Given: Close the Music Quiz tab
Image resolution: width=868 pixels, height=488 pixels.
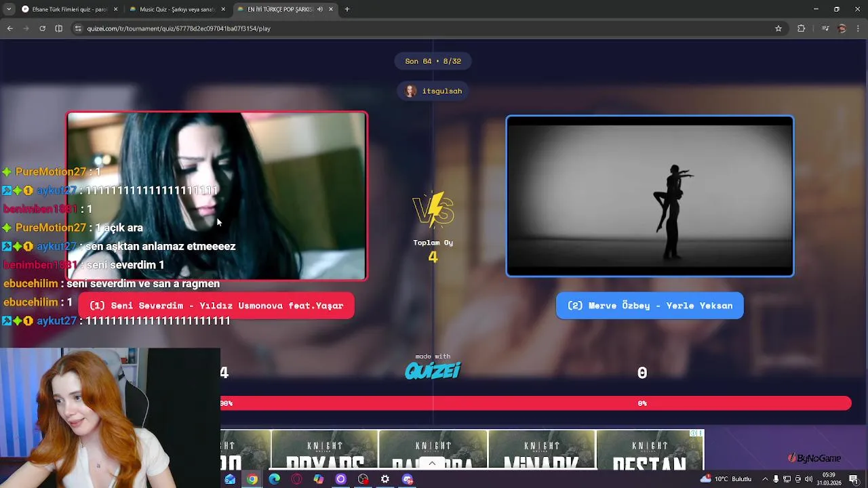Looking at the screenshot, I should click(223, 9).
